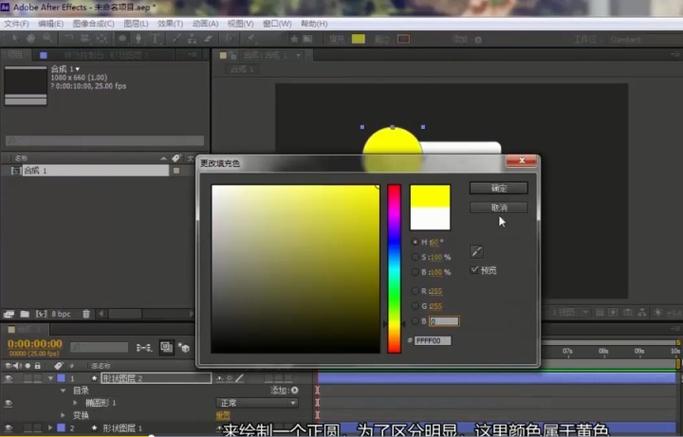This screenshot has width=683, height=437.
Task: Select the H hue radio button
Action: pos(416,242)
